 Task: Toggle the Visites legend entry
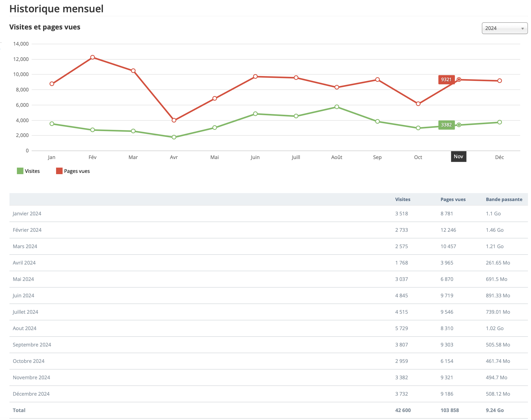coord(28,171)
